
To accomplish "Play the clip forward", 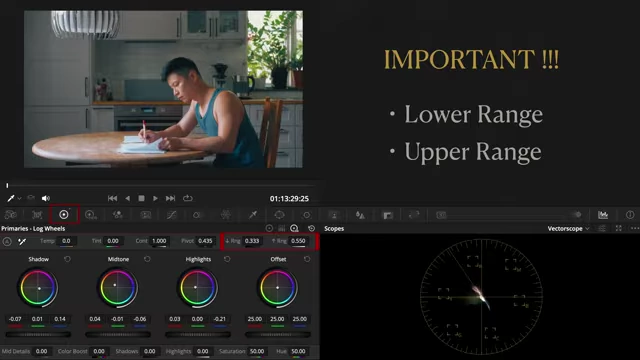I will point(155,198).
